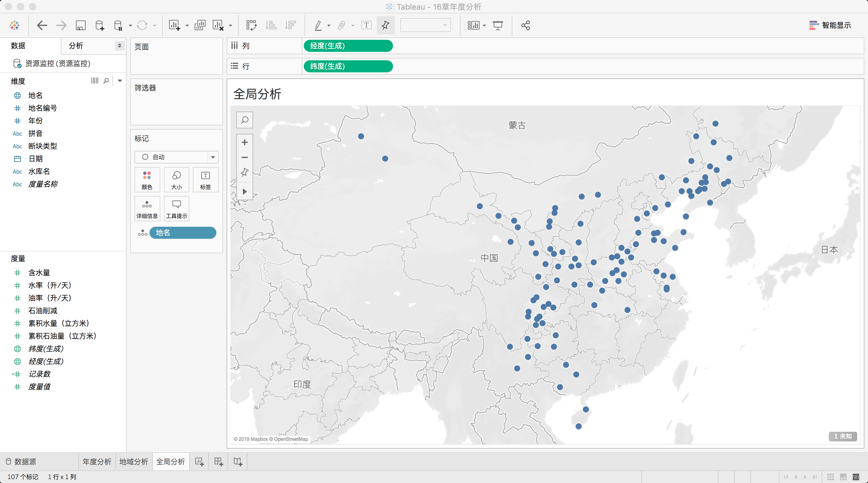The height and width of the screenshot is (483, 868).
Task: Click the map search magnifier icon
Action: click(x=245, y=120)
